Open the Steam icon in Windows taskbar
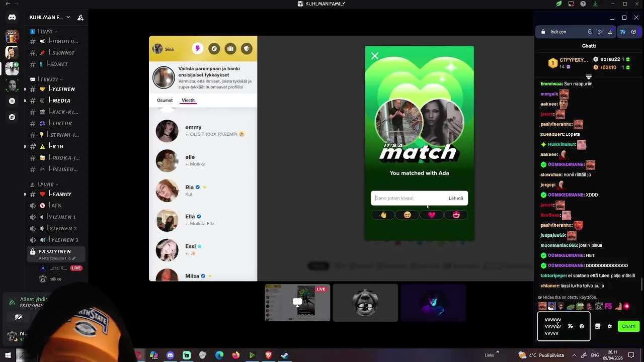644x362 pixels. point(285,355)
